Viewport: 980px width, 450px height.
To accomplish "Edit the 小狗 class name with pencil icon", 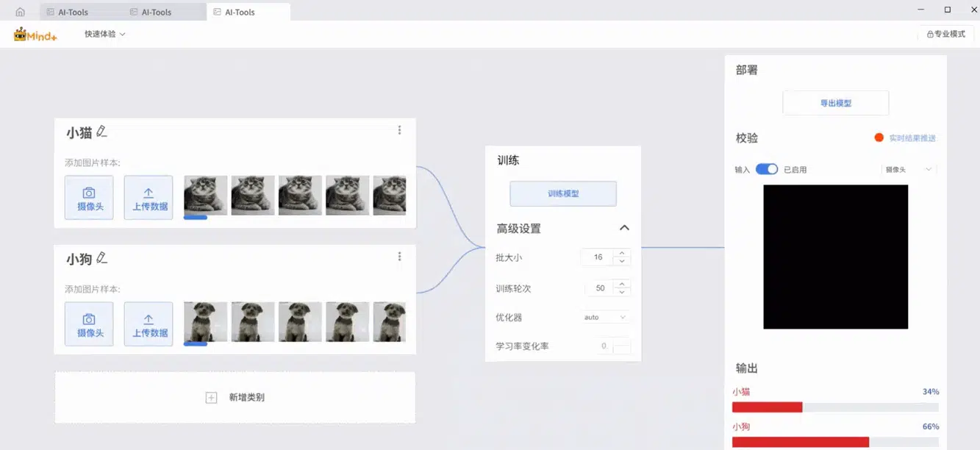I will 102,258.
